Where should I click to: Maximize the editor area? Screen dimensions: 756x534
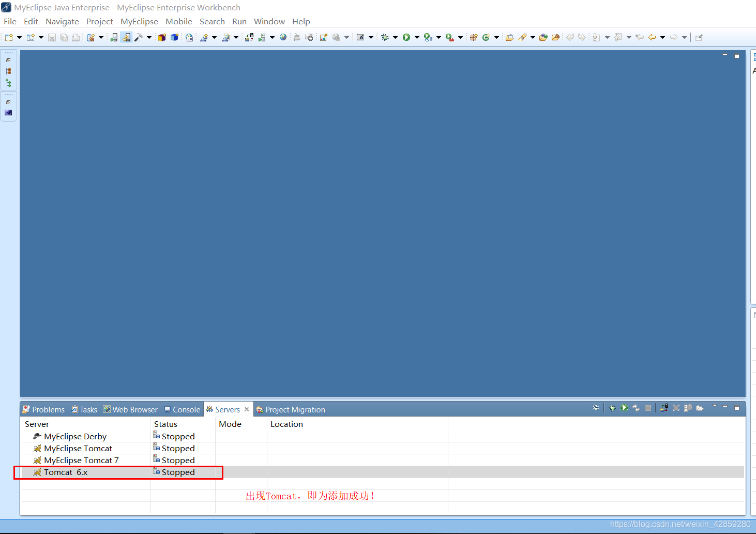(x=737, y=55)
